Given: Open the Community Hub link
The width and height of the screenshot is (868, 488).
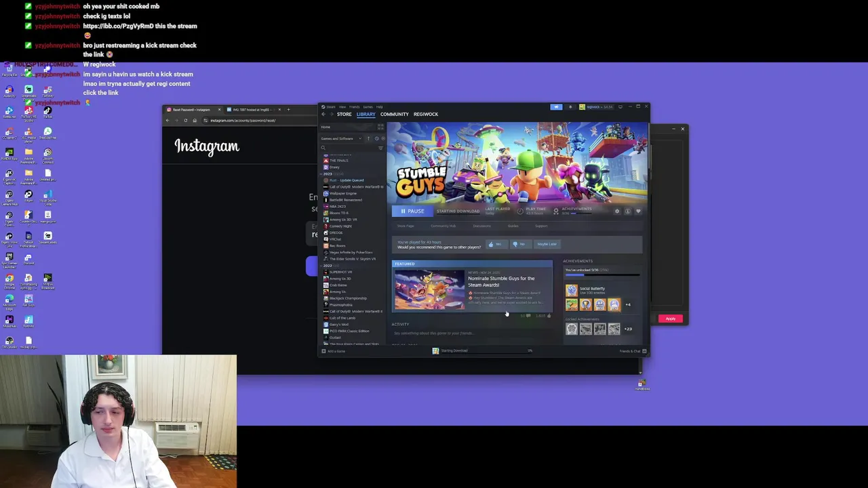Looking at the screenshot, I should pos(443,226).
